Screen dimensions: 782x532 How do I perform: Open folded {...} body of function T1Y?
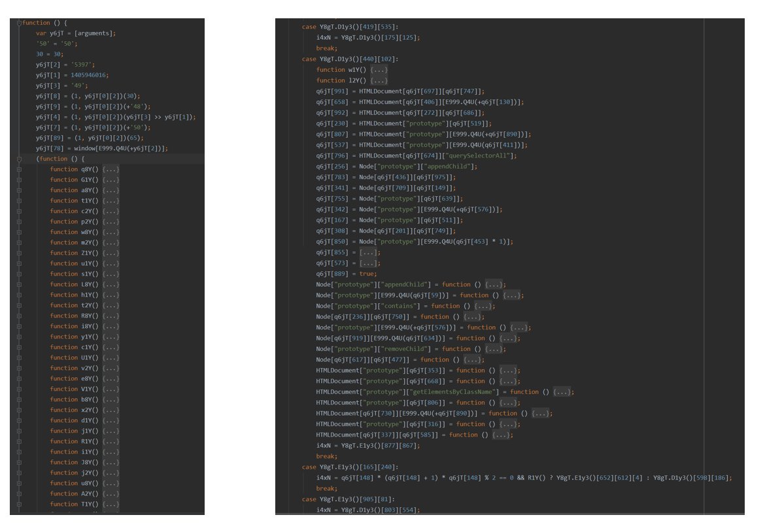click(x=110, y=505)
